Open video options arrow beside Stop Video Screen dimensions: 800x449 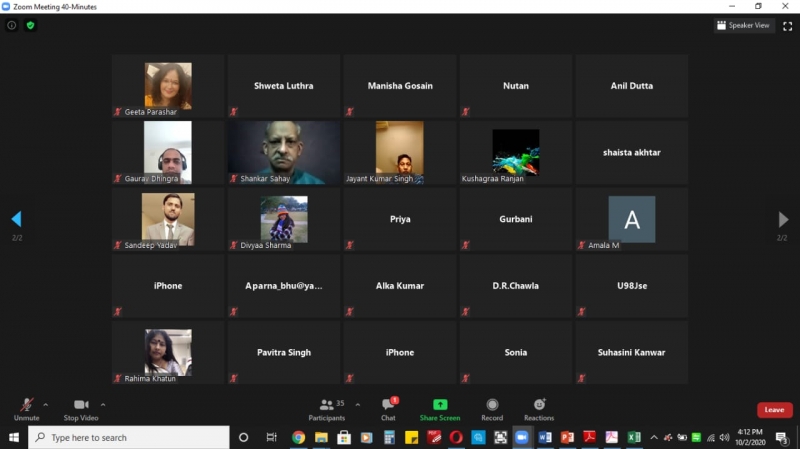(x=103, y=405)
